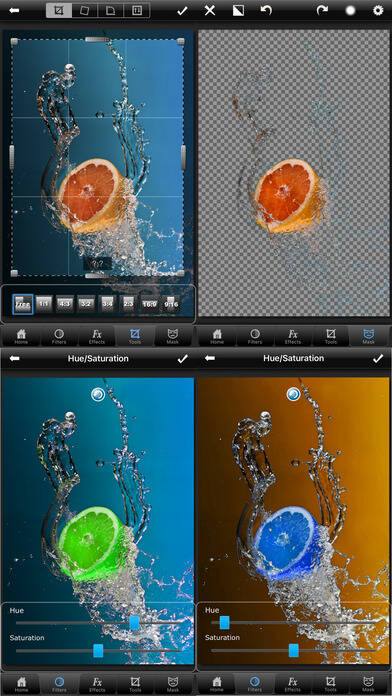
Task: Select the 16:9 crop aspect ratio
Action: [150, 304]
